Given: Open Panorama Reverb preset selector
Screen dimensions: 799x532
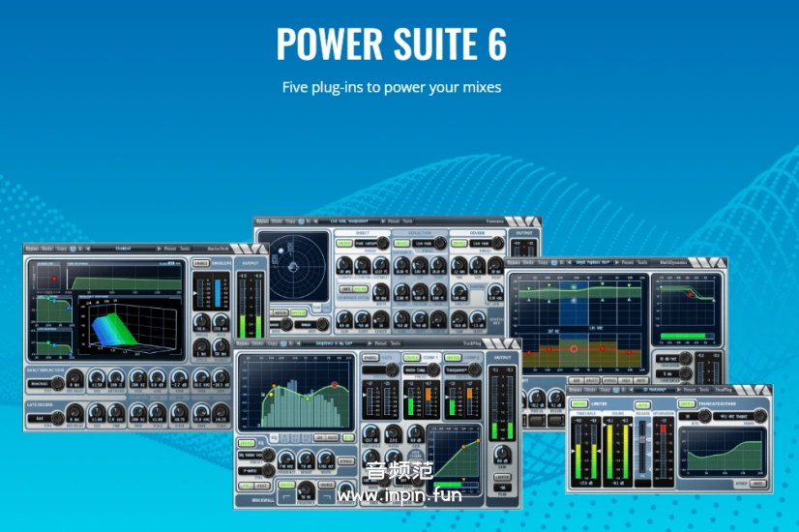Looking at the screenshot, I should pos(487,244).
